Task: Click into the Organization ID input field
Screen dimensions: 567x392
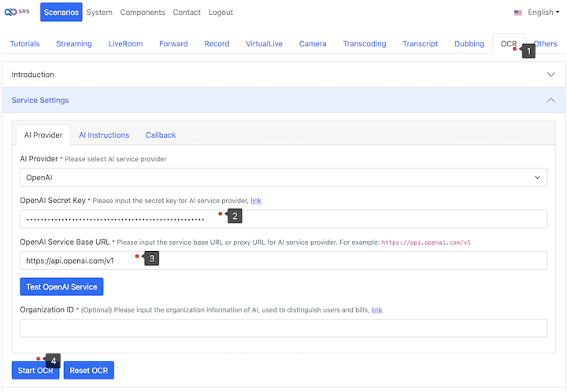Action: (x=283, y=328)
